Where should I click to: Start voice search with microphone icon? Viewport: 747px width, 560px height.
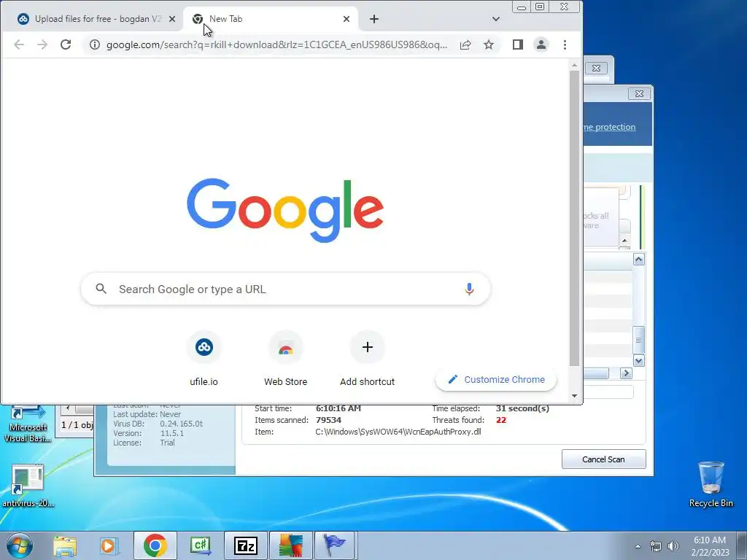tap(469, 289)
